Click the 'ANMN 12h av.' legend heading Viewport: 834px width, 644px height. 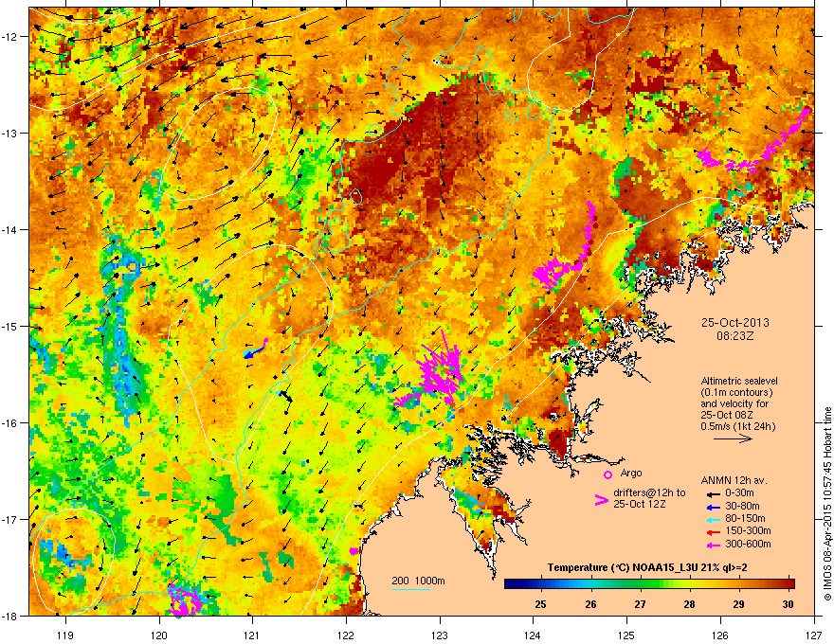[x=734, y=480]
